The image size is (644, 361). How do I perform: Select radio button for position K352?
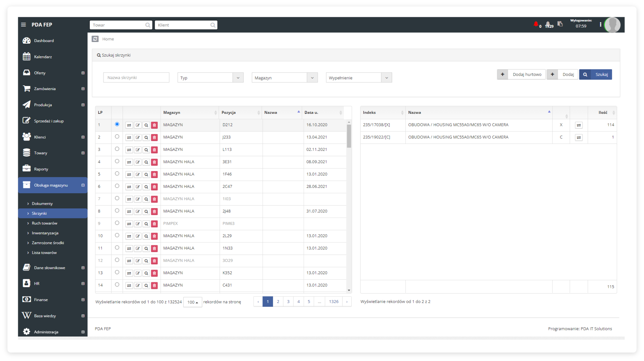pos(117,272)
